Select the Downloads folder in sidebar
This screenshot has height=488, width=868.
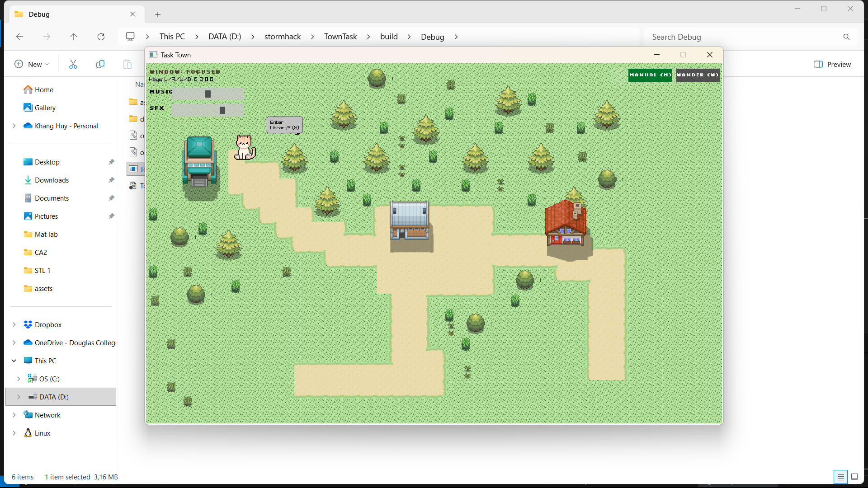(x=52, y=180)
